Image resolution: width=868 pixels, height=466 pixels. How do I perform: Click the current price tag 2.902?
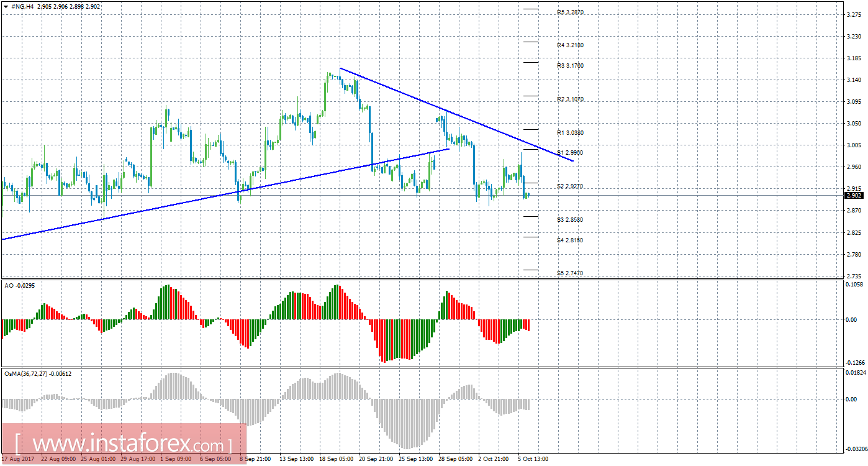coord(854,196)
